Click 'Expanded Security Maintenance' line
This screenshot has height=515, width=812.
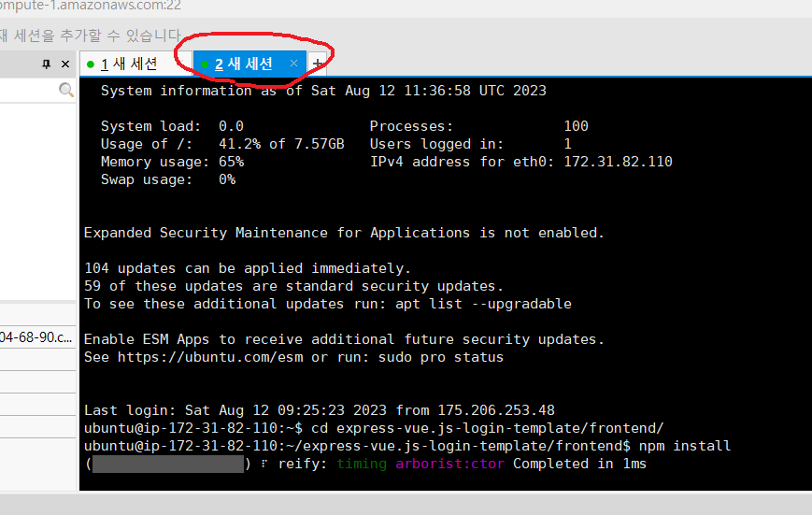344,233
